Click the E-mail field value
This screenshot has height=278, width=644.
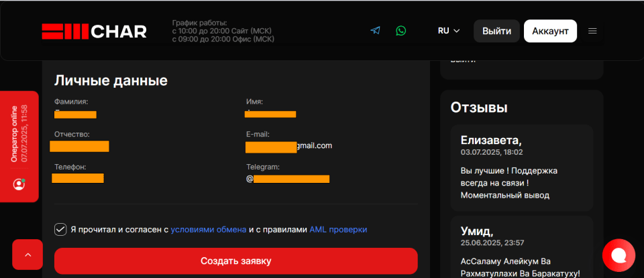coord(288,146)
